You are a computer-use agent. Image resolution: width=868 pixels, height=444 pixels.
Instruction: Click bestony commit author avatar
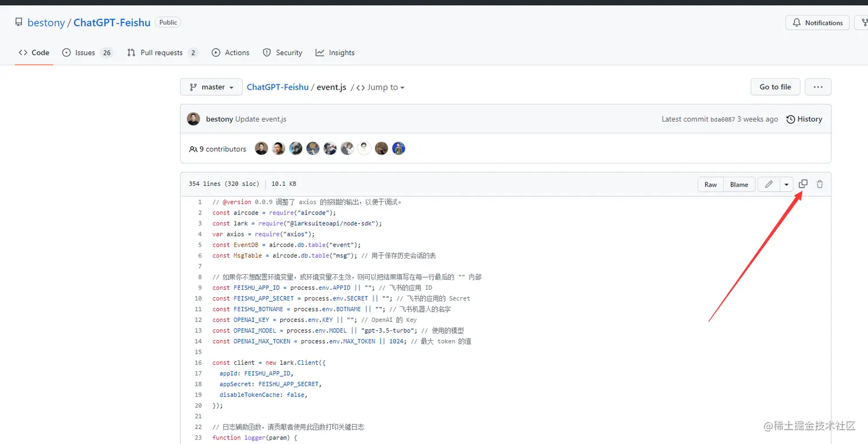tap(194, 119)
